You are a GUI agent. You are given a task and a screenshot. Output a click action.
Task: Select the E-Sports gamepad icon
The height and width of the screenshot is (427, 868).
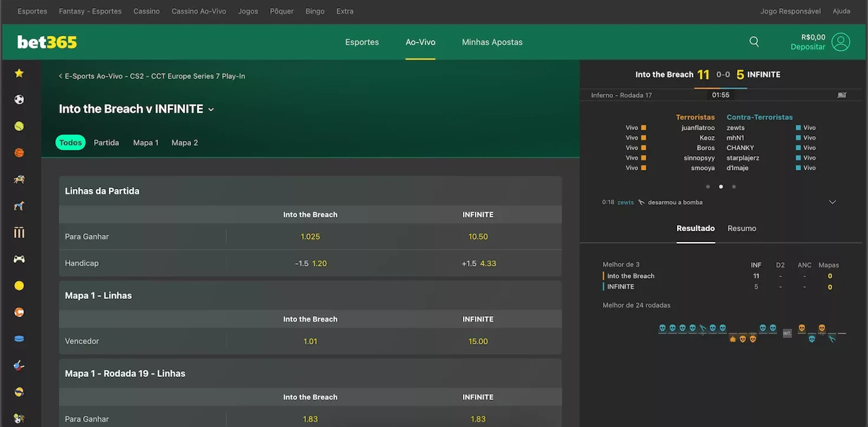19,259
